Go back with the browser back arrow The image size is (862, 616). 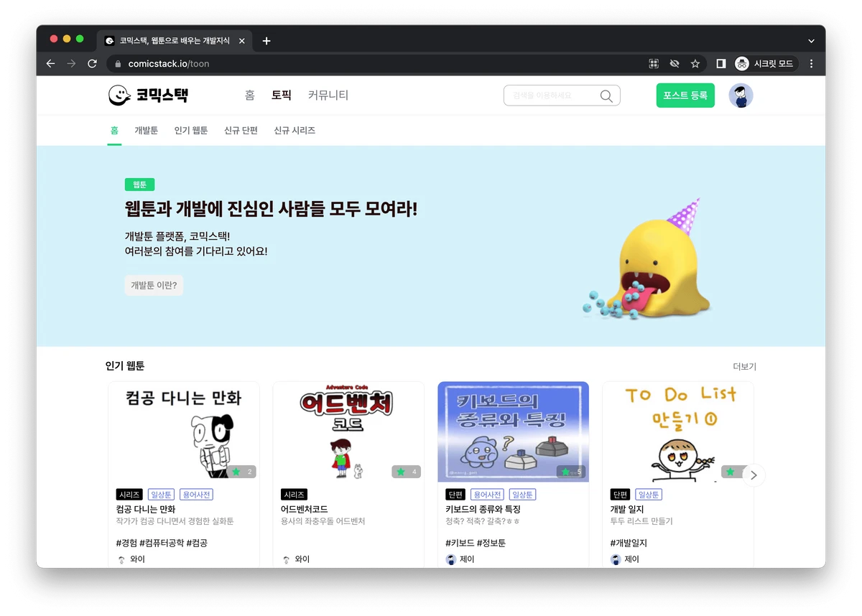[x=50, y=63]
